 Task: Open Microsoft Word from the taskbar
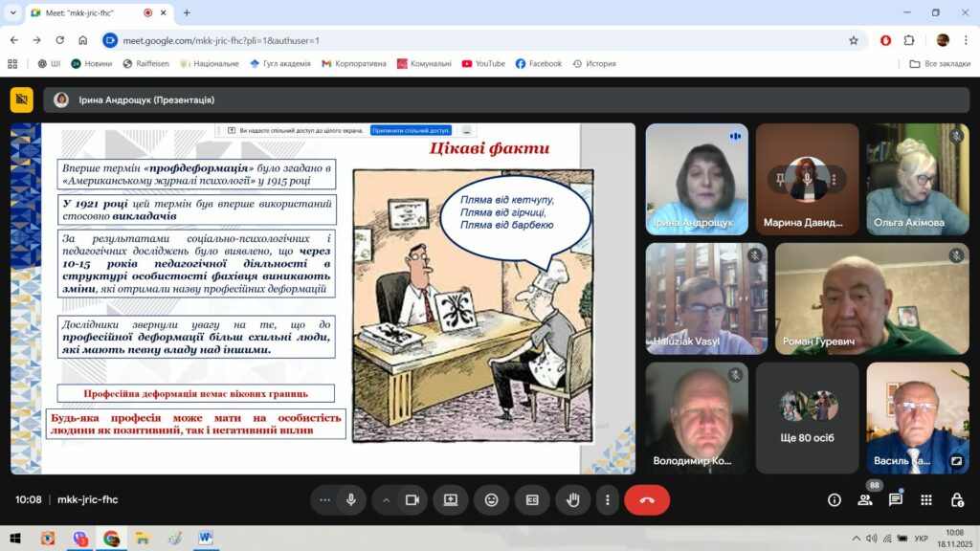[205, 538]
